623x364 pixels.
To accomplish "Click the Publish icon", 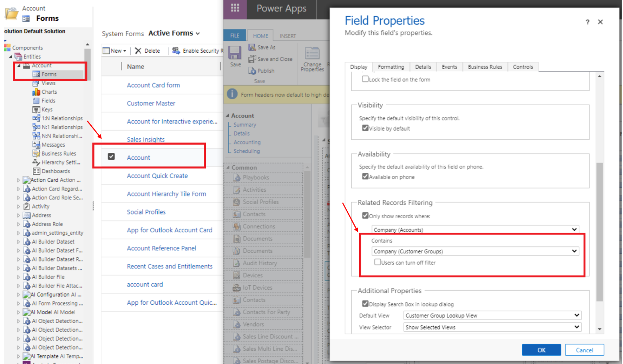I will [252, 71].
